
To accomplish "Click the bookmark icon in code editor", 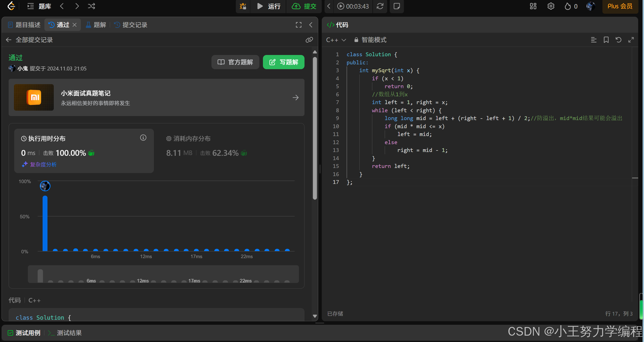I will pos(606,40).
